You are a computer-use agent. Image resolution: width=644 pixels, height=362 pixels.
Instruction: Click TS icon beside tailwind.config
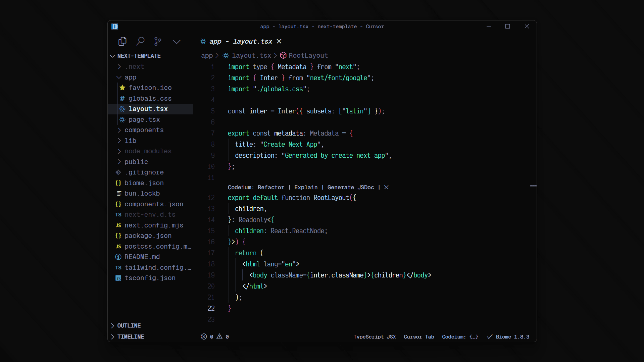[118, 268]
